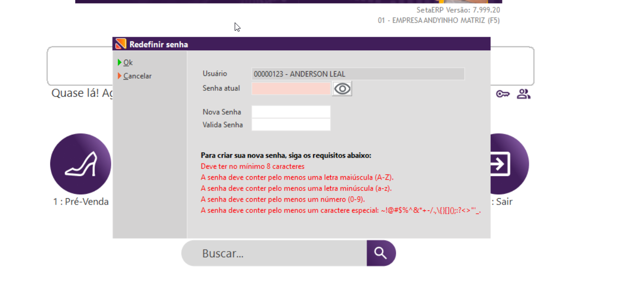
Task: Click the Redefinir senha title bar logo
Action: (121, 44)
